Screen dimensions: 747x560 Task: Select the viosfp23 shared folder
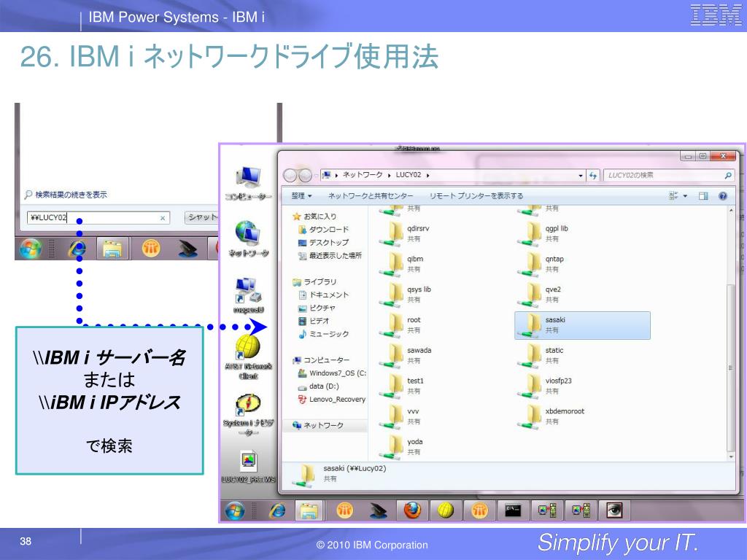[546, 386]
